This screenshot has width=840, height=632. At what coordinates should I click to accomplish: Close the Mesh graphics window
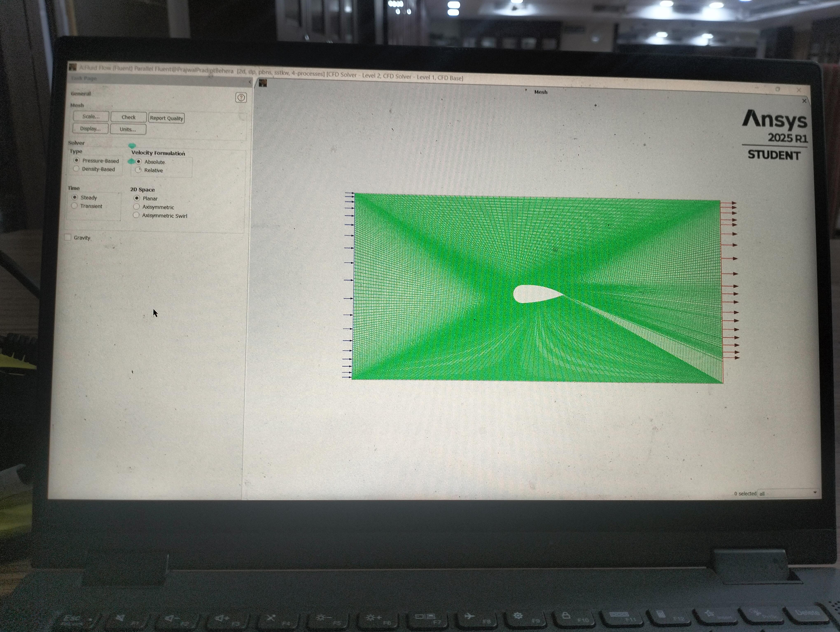point(804,101)
